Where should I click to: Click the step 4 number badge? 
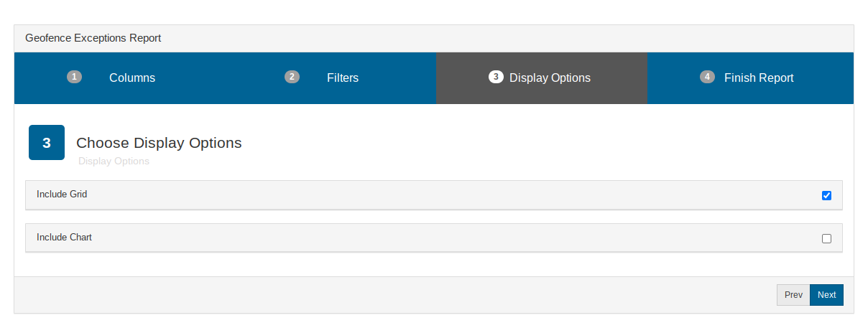pos(707,77)
